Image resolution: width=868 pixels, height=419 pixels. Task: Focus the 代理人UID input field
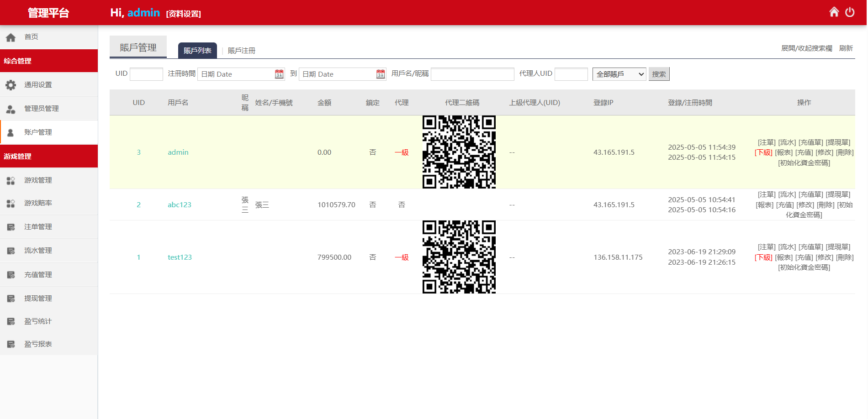coord(571,74)
